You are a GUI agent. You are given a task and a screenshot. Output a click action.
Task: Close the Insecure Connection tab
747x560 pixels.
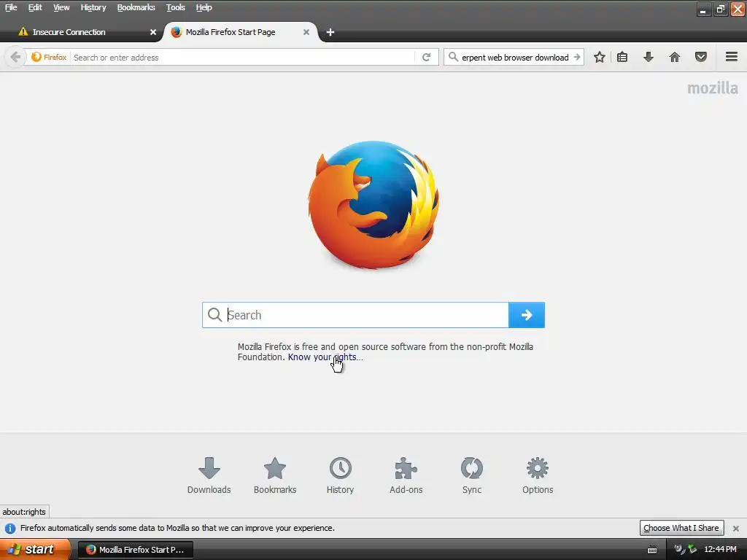[x=153, y=32]
